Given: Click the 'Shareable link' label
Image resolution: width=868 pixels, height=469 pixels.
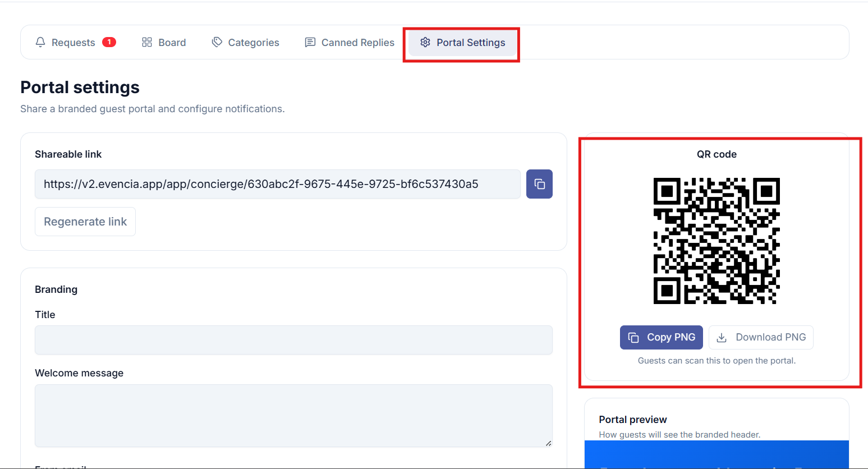Looking at the screenshot, I should tap(68, 154).
